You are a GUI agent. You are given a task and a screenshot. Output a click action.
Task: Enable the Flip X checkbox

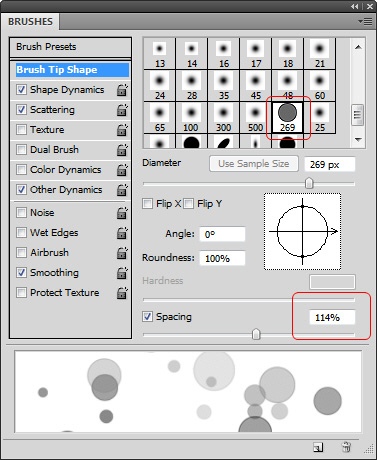[x=147, y=203]
